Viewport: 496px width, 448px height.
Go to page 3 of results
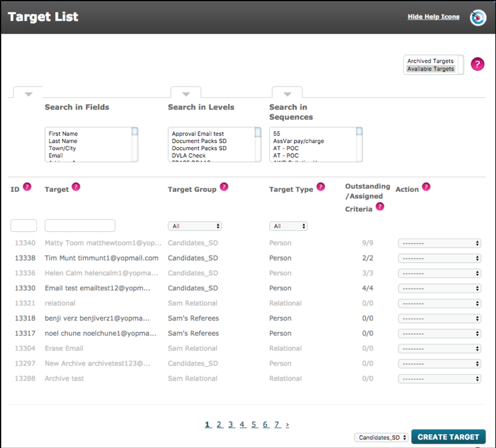(x=231, y=425)
